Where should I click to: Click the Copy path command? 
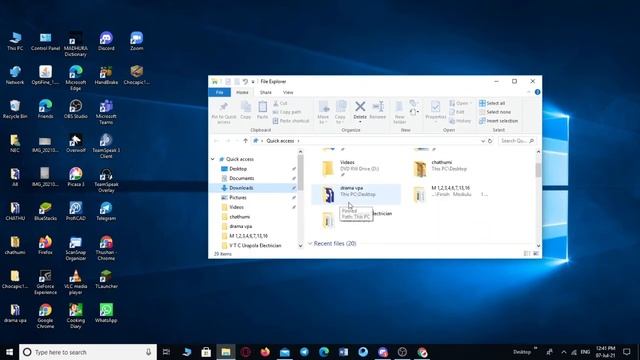click(x=287, y=112)
